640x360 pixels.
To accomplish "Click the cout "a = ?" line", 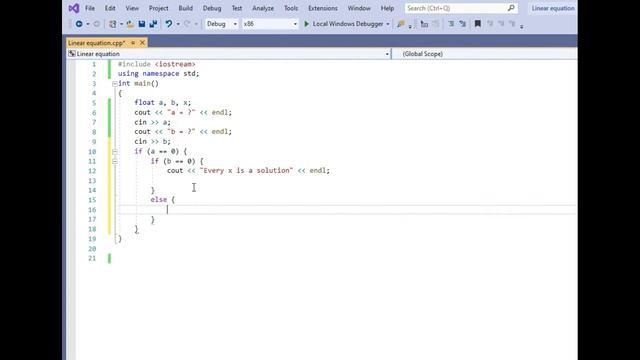I will [x=183, y=112].
